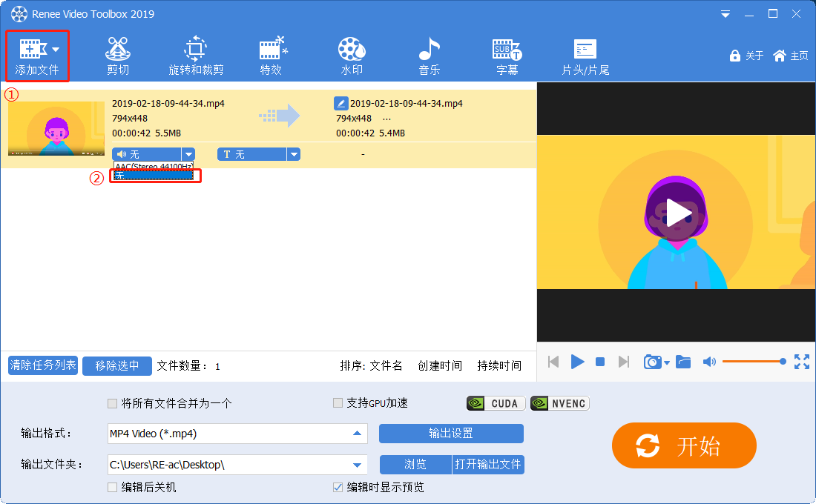Click the previous track button in player
This screenshot has height=504, width=816.
pyautogui.click(x=553, y=362)
